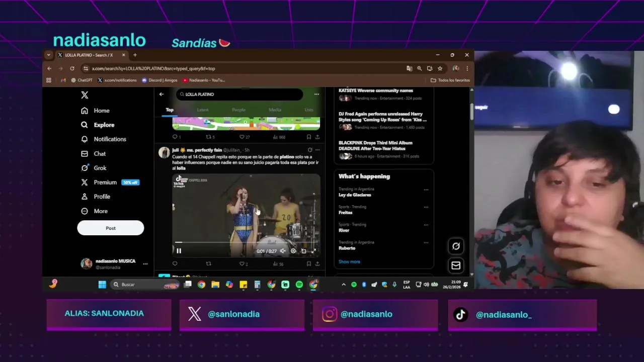This screenshot has height=362, width=644.
Task: Open the floating Grok button
Action: pyautogui.click(x=456, y=246)
